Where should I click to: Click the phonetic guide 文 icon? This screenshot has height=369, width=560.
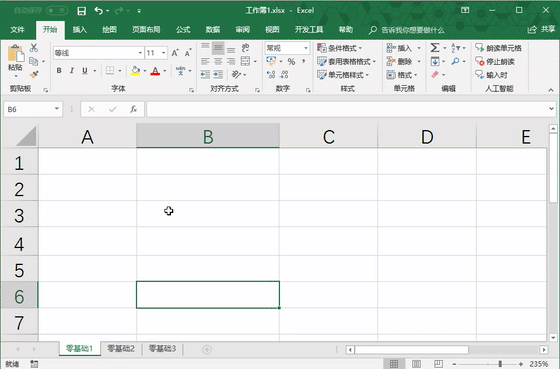click(x=181, y=71)
